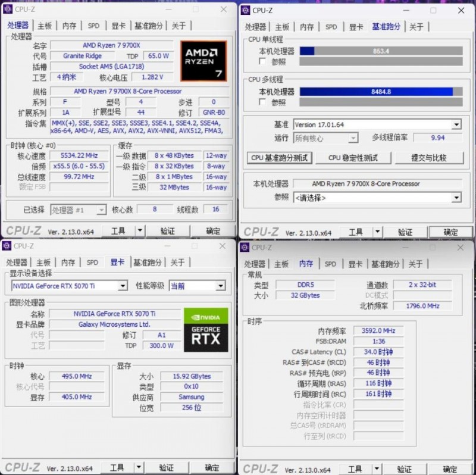Click CPU-Z app icon in memory window title bar
Image resolution: width=476 pixels, height=475 pixels.
245,248
